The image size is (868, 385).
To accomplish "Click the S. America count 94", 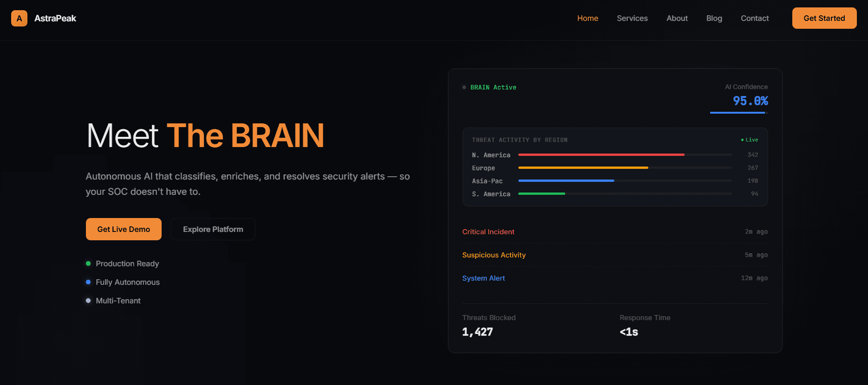I will coord(755,194).
